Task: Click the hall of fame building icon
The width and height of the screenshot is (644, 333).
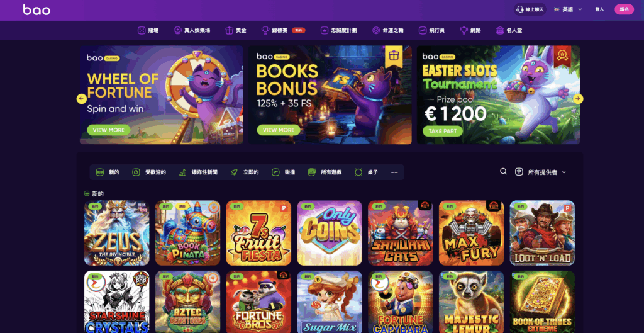Action: coord(500,30)
